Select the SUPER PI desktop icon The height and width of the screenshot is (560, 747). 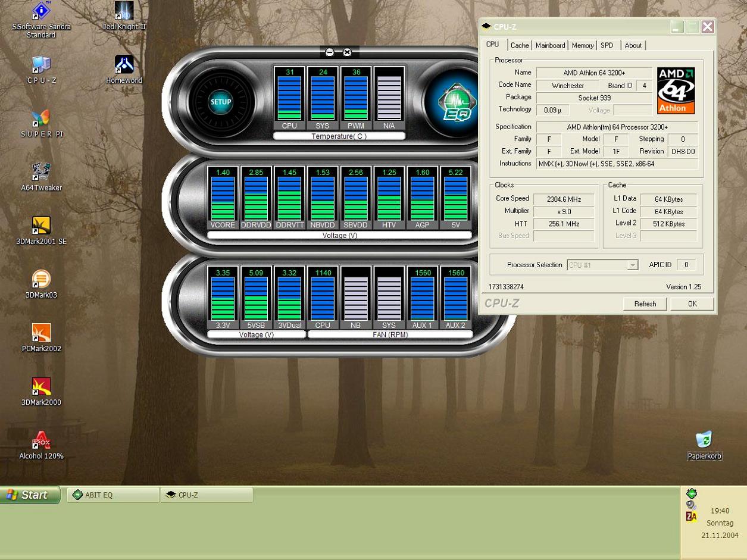pos(41,118)
